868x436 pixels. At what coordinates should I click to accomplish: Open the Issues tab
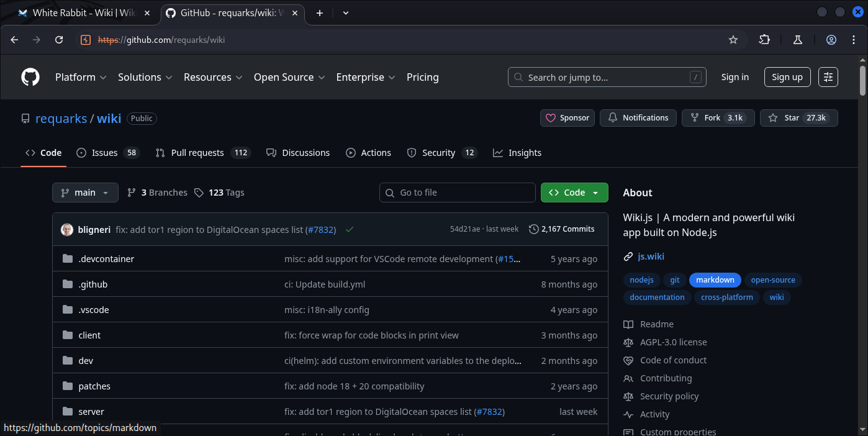104,153
